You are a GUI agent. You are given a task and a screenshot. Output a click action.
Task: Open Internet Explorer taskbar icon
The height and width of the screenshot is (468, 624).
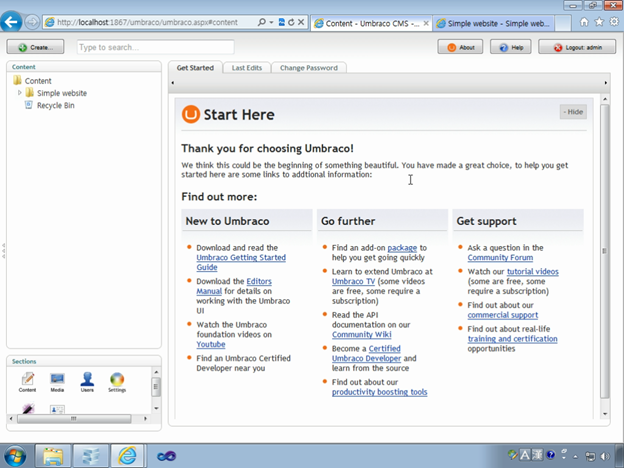[127, 456]
